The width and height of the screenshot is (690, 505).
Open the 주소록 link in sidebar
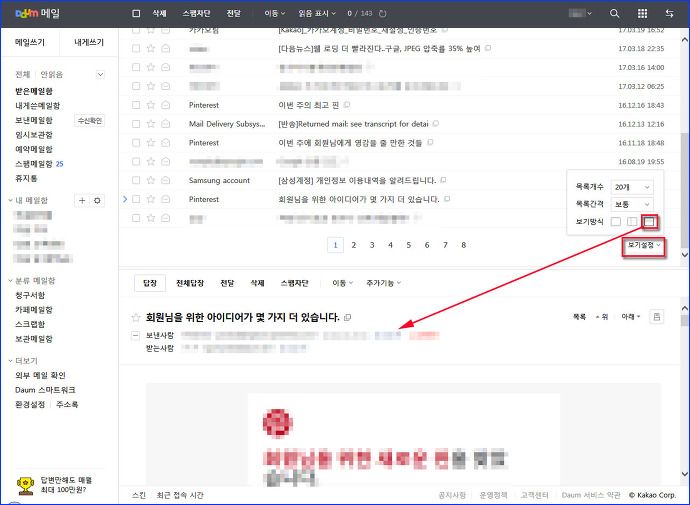[x=67, y=405]
